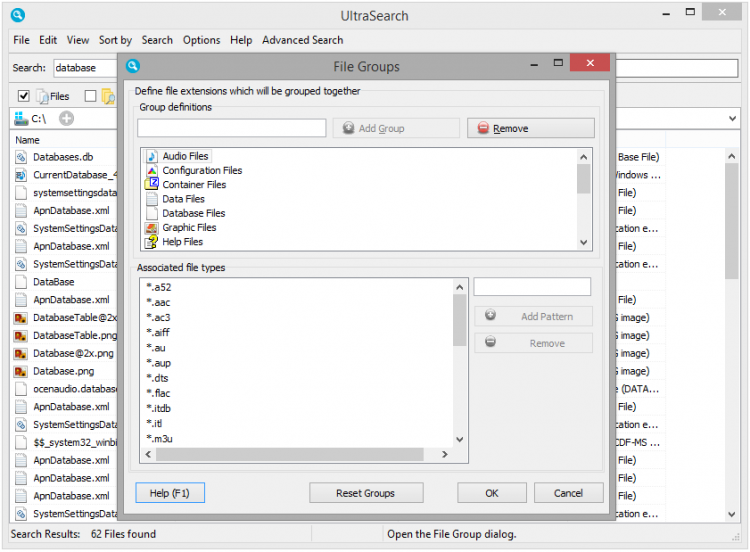750x552 pixels.
Task: Click the Remove pattern button
Action: pyautogui.click(x=533, y=343)
